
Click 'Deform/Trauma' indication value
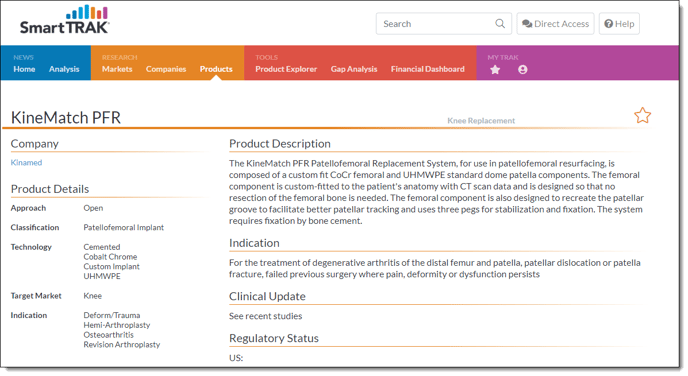tap(112, 315)
